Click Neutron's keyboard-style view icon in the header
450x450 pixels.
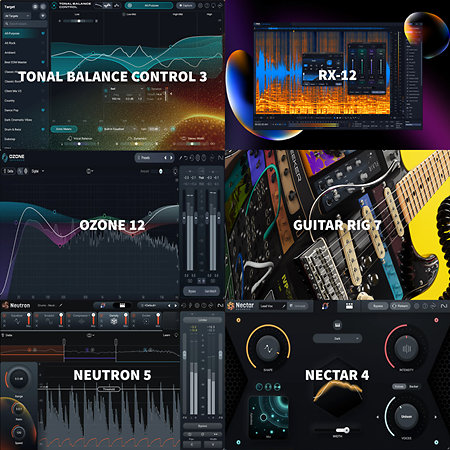click(x=122, y=305)
